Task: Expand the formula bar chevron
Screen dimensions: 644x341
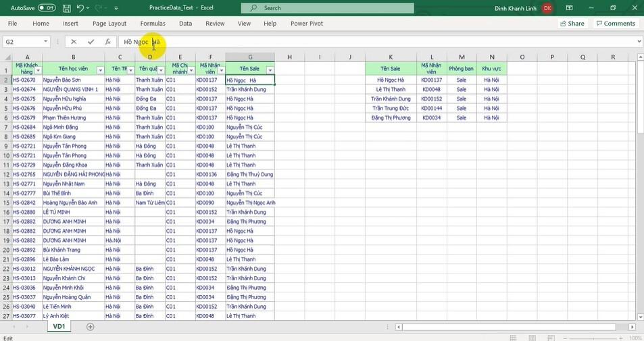Action: 639,41
